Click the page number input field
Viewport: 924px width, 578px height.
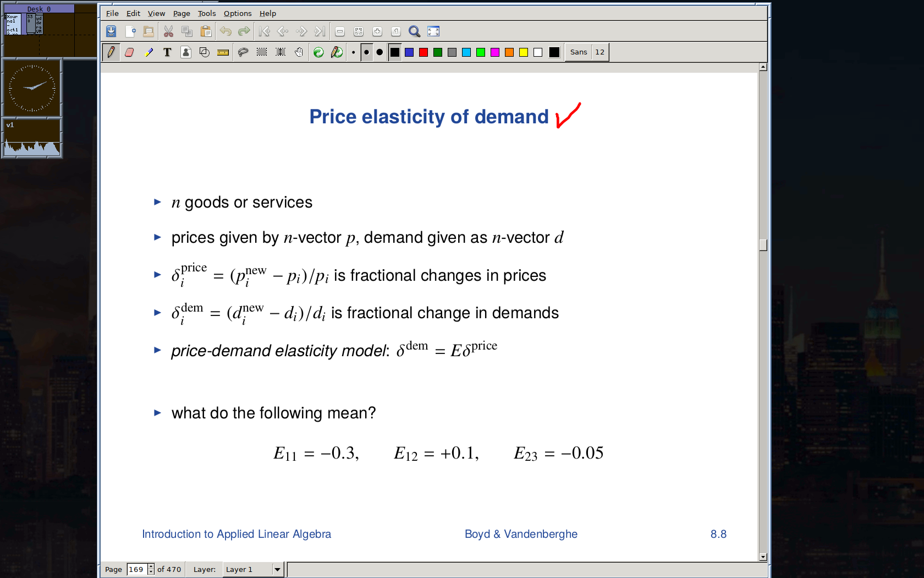click(136, 569)
